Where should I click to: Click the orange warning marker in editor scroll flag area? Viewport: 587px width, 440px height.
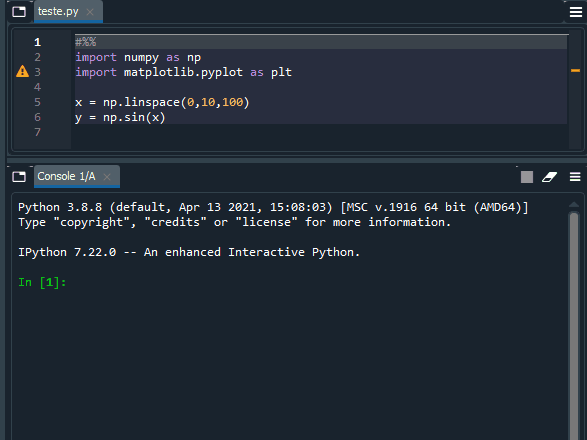tap(575, 70)
